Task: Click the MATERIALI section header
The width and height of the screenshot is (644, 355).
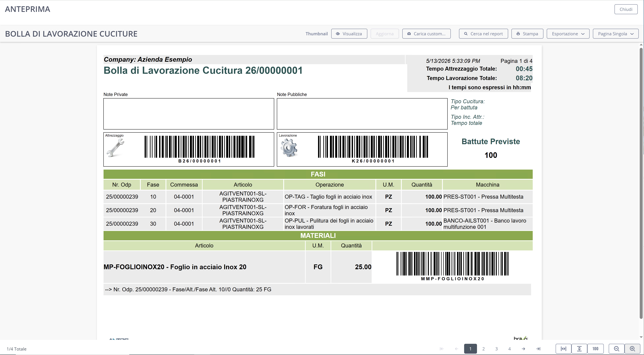Action: tap(318, 235)
